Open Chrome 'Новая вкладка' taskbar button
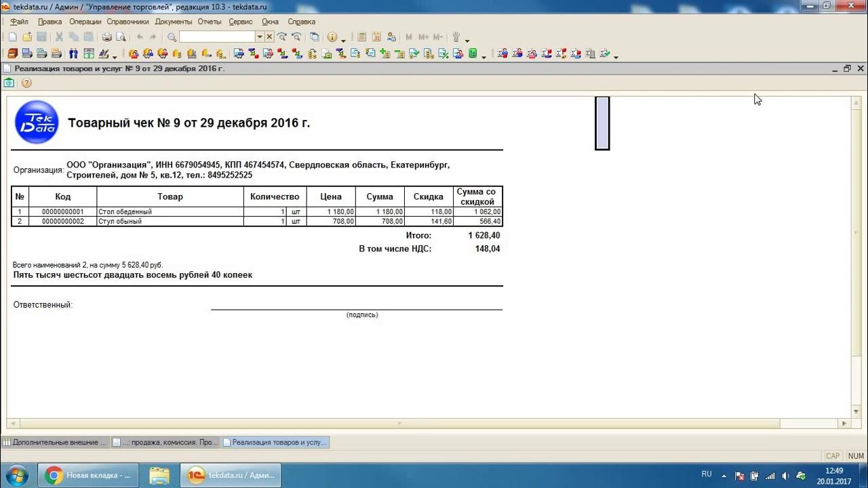868x488 pixels. tap(87, 475)
